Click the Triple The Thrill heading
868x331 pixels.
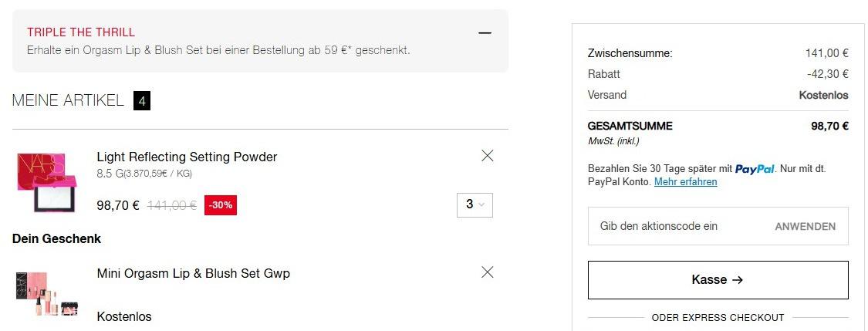(x=81, y=32)
